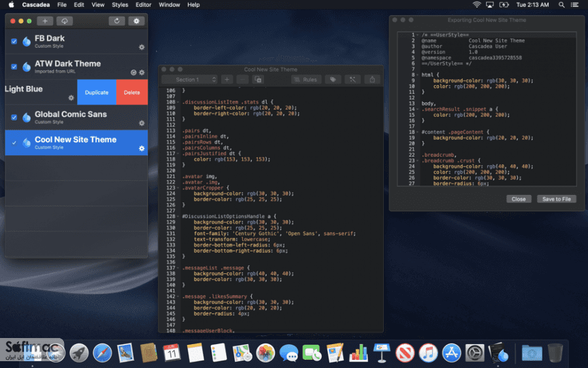
Task: Collapse the rule at editor line 108
Action: point(178,102)
